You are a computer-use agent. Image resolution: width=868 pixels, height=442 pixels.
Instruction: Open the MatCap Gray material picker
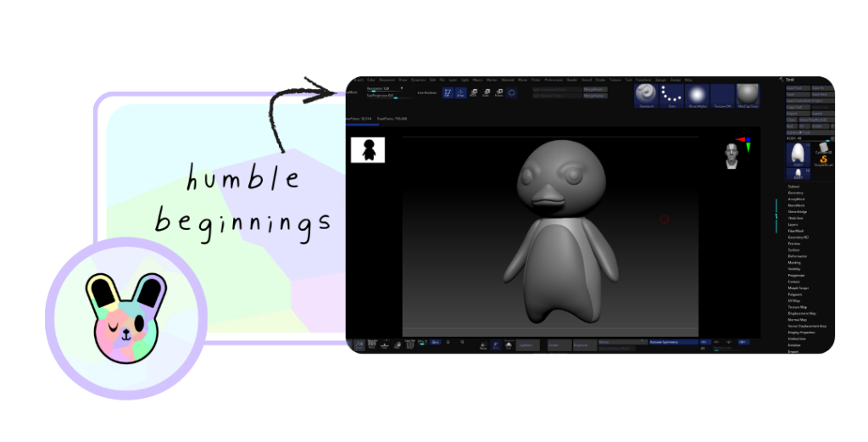click(x=747, y=96)
